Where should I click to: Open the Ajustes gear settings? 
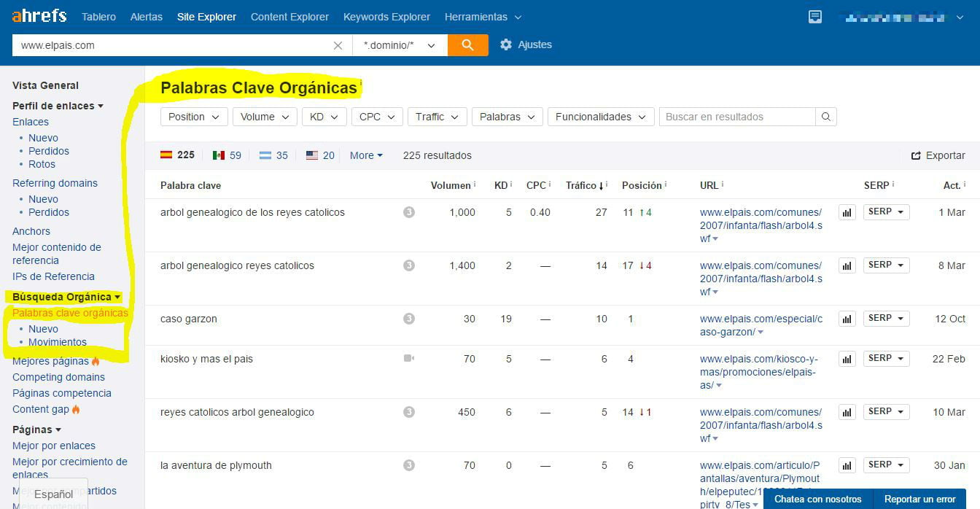point(526,44)
